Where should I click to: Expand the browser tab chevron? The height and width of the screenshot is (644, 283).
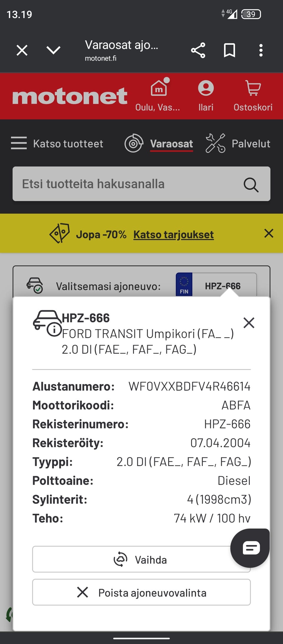[x=53, y=50]
